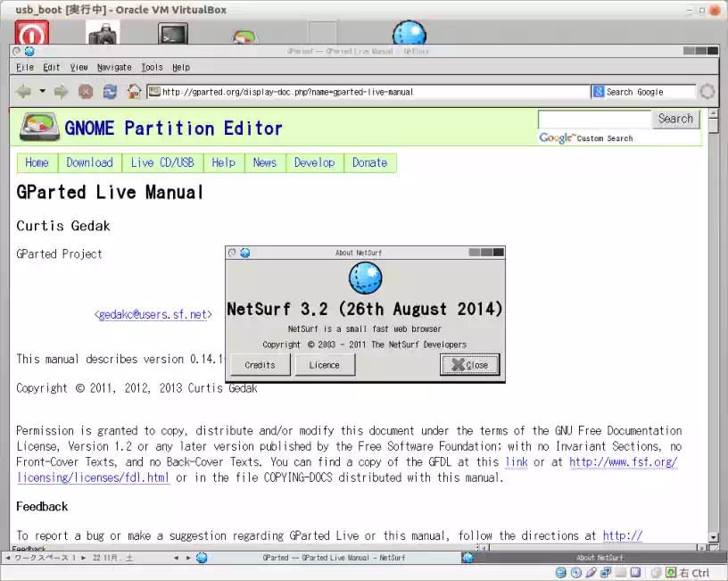Click the http://www.fsf.org/ licensing link
This screenshot has height=581, width=728.
point(623,462)
